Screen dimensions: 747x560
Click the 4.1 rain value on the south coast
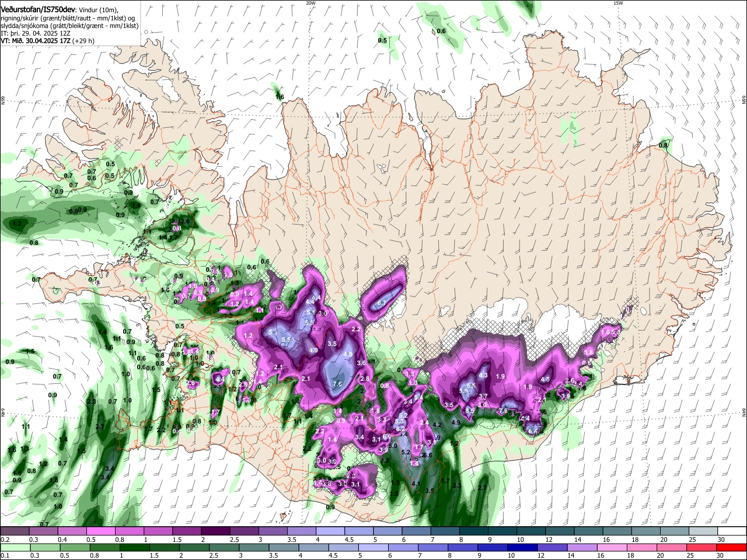click(x=416, y=484)
